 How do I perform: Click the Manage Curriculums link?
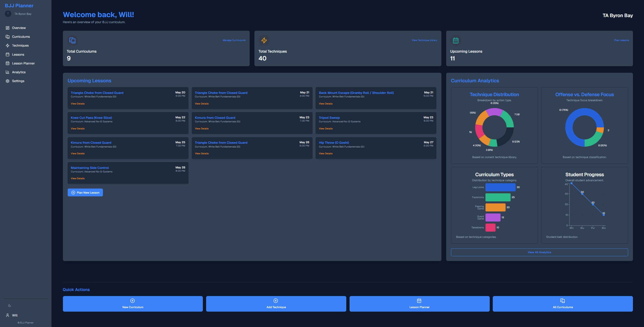pyautogui.click(x=234, y=40)
